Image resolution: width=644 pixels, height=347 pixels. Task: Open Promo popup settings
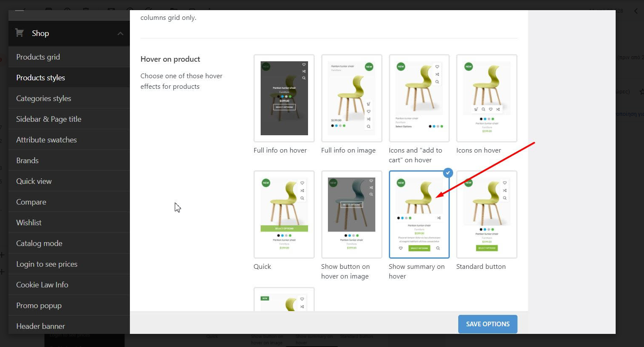(69, 306)
